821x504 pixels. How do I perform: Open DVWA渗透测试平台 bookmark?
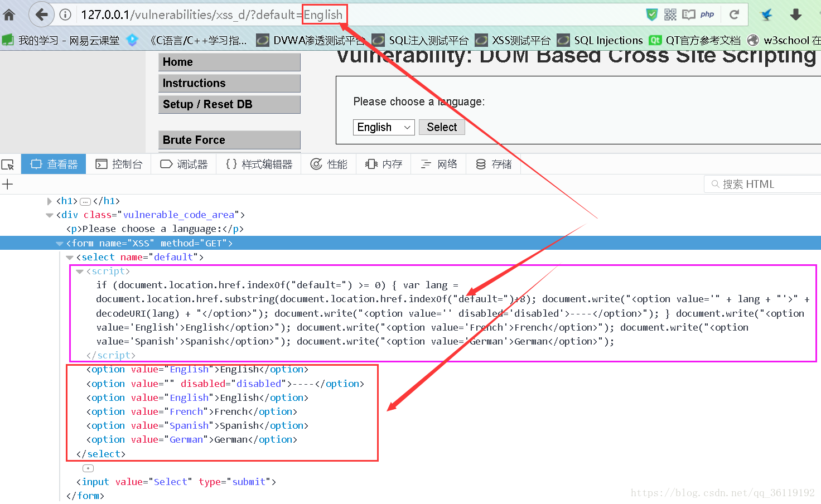tap(311, 40)
